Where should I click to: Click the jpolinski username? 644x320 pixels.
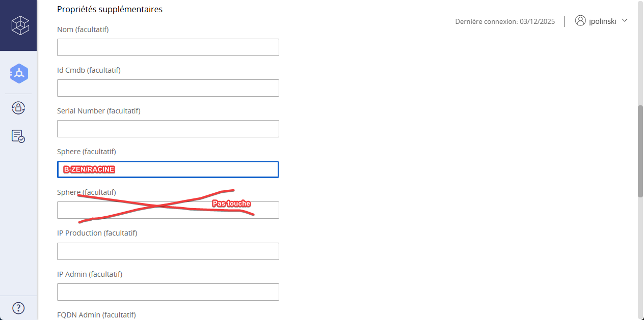tap(603, 21)
